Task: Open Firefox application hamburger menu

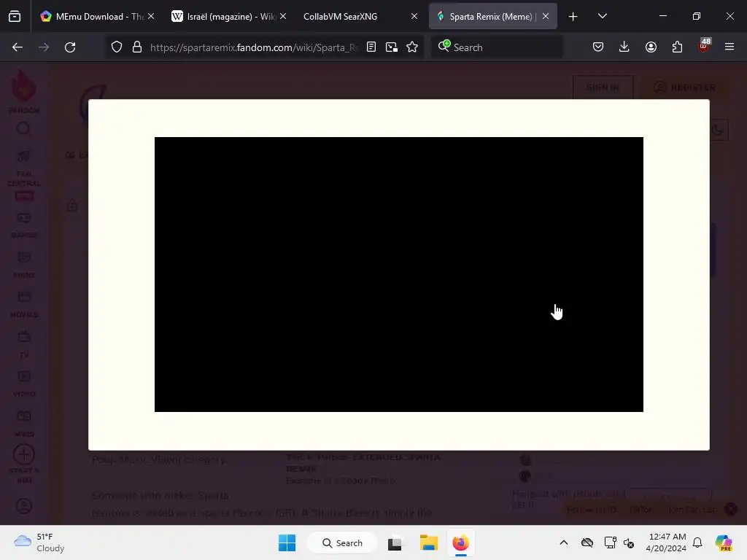Action: pyautogui.click(x=729, y=47)
